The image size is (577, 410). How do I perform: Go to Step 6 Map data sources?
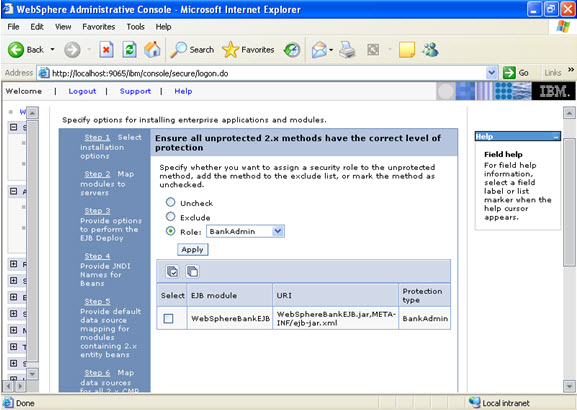97,372
